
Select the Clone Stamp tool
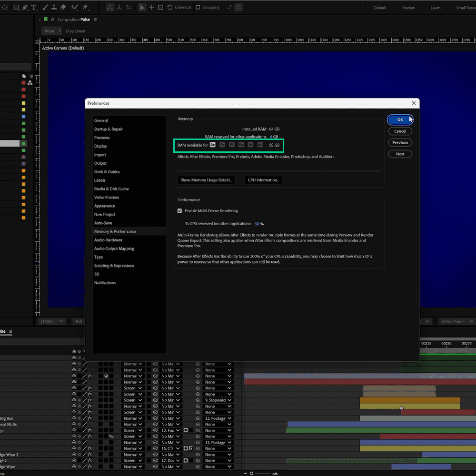coord(54,7)
